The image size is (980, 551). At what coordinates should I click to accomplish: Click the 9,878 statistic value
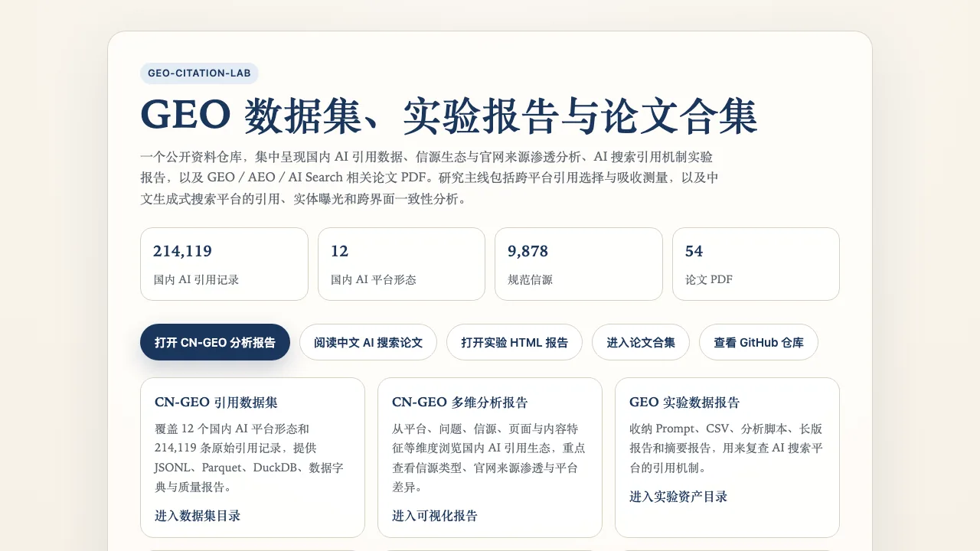[528, 251]
